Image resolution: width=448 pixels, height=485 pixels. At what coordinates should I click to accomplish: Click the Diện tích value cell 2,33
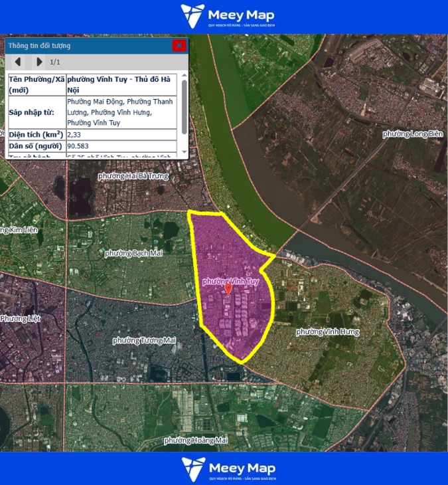(121, 134)
